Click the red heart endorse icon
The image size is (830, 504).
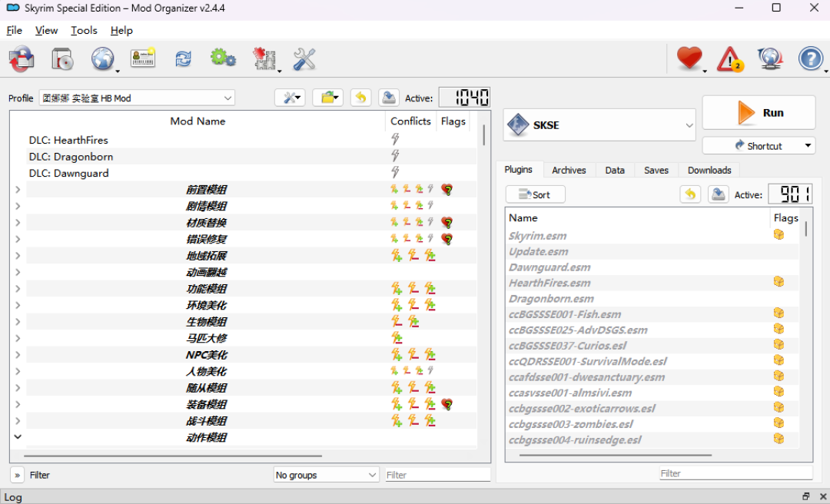689,58
